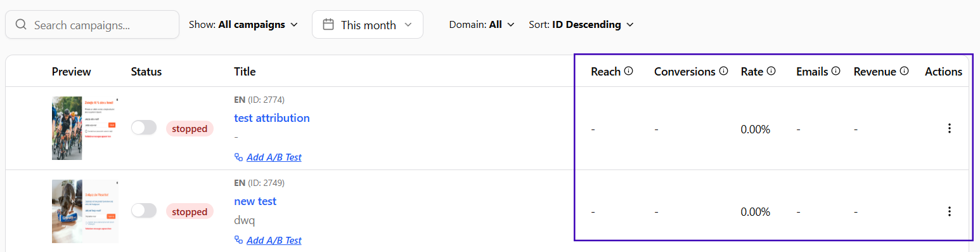Open the cyclists campaign preview thumbnail
The height and width of the screenshot is (252, 980).
point(85,128)
